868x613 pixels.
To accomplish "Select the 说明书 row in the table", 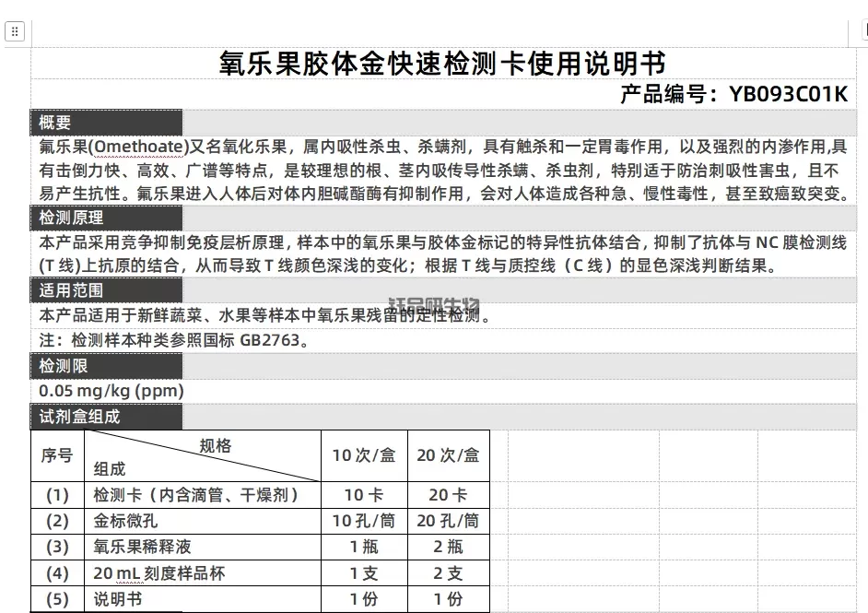I will [x=119, y=598].
